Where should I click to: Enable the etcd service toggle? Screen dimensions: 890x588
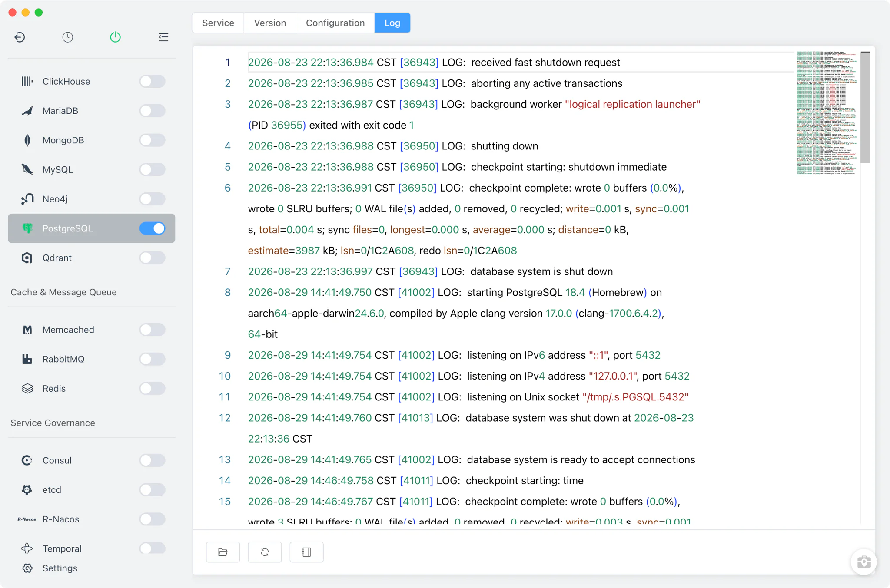coord(152,489)
